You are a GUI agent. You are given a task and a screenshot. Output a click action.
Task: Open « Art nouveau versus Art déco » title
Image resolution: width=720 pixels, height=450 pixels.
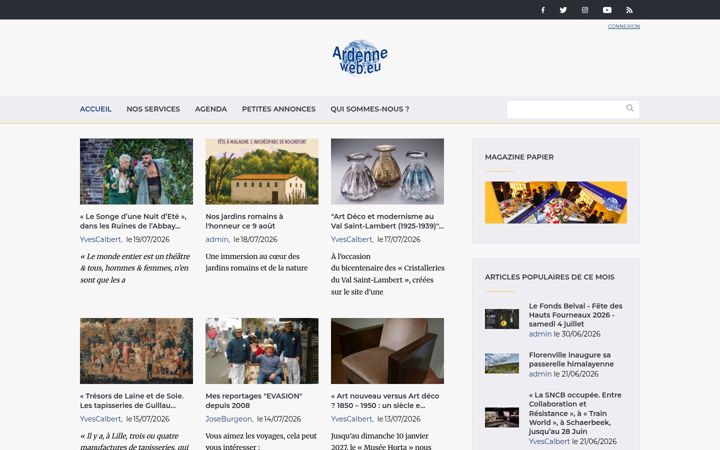click(385, 400)
